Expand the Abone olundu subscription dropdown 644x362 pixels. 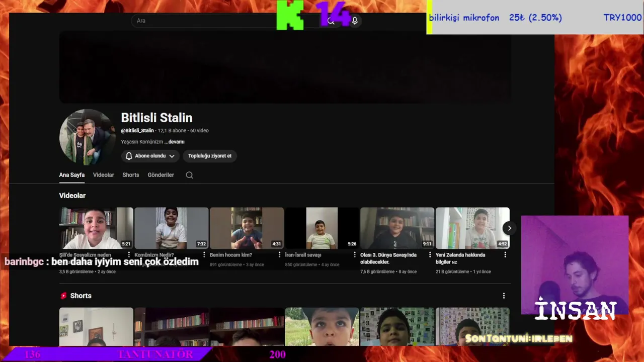(x=172, y=156)
